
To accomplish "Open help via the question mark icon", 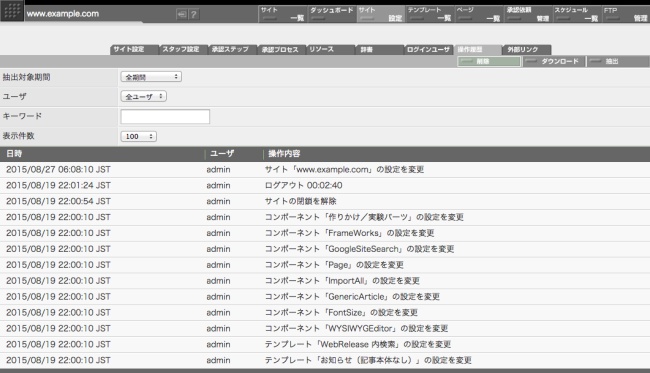I will (x=194, y=15).
